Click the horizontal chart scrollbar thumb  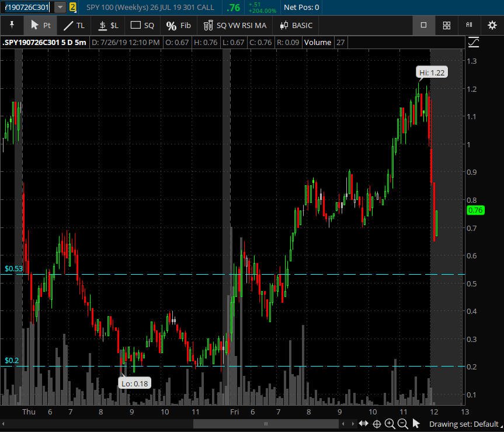pyautogui.click(x=266, y=424)
